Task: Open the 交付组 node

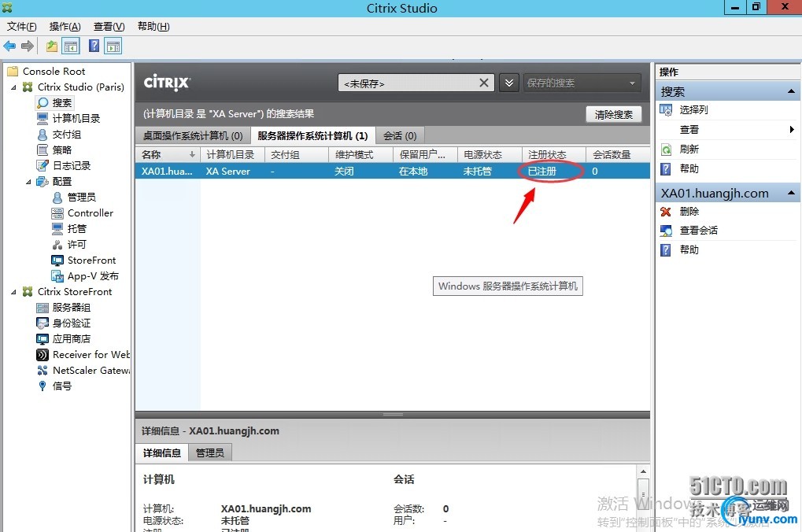Action: pyautogui.click(x=59, y=135)
